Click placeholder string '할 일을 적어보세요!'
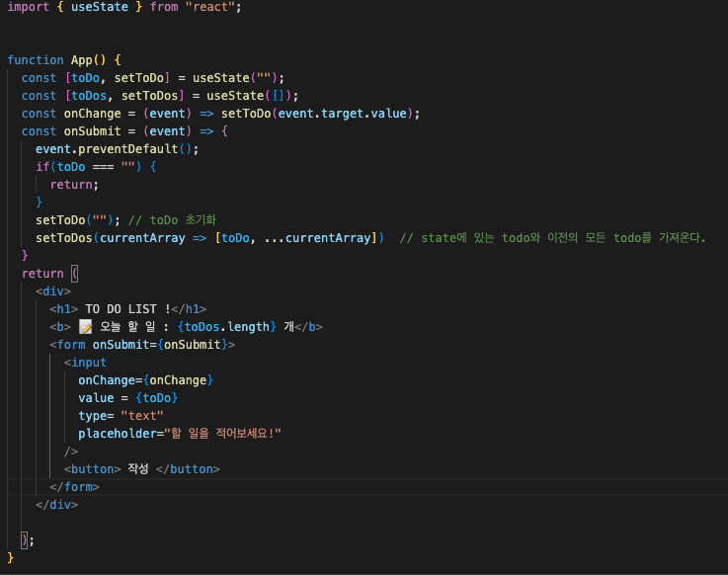 pyautogui.click(x=222, y=434)
